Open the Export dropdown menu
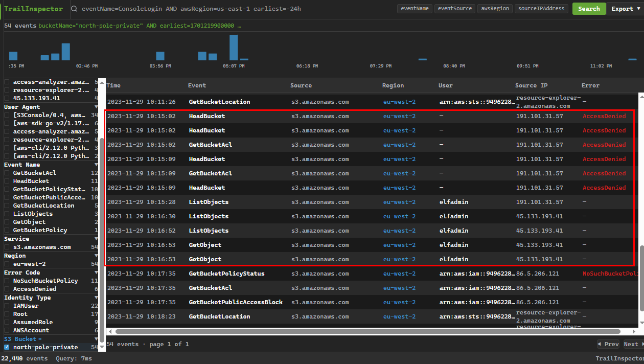644x364 pixels. (625, 9)
